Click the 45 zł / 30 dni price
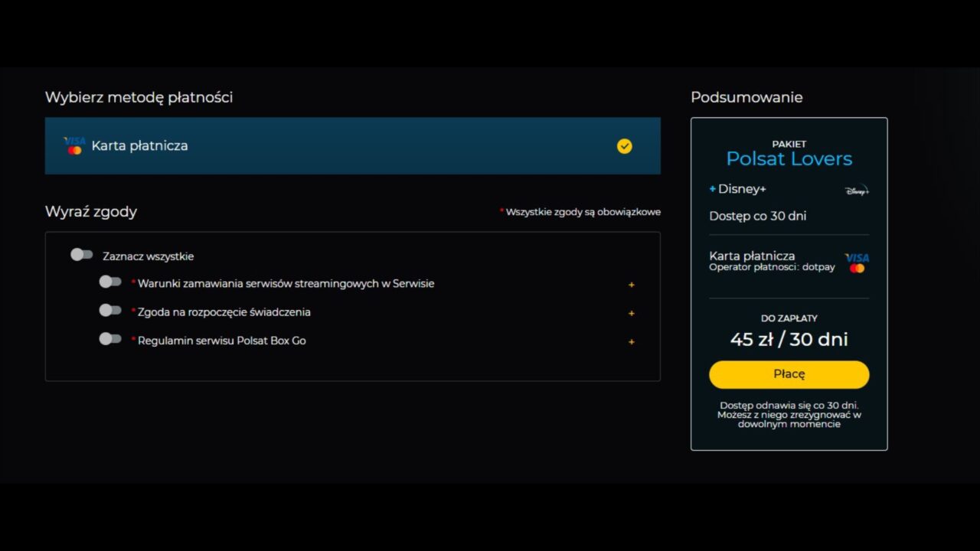Viewport: 980px width, 551px height. coord(789,339)
